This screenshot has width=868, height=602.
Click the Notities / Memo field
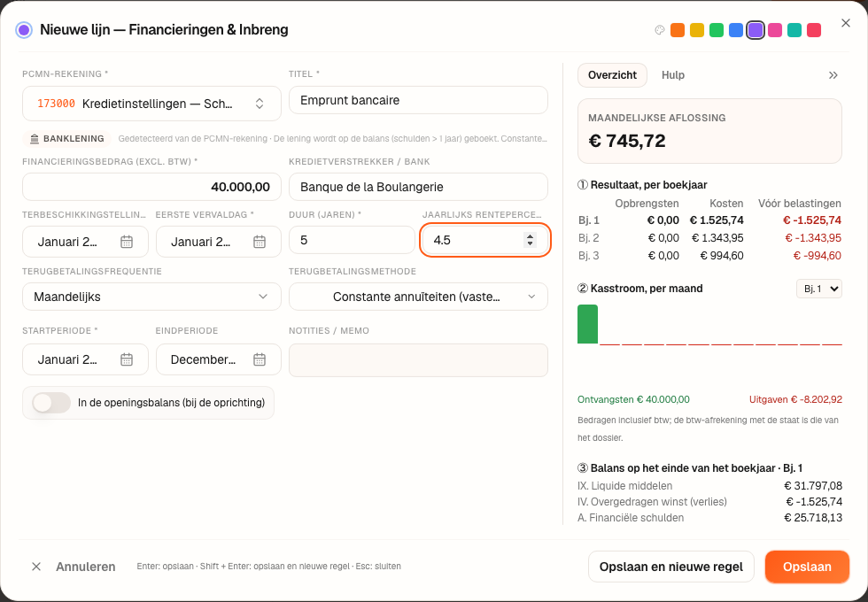[418, 360]
